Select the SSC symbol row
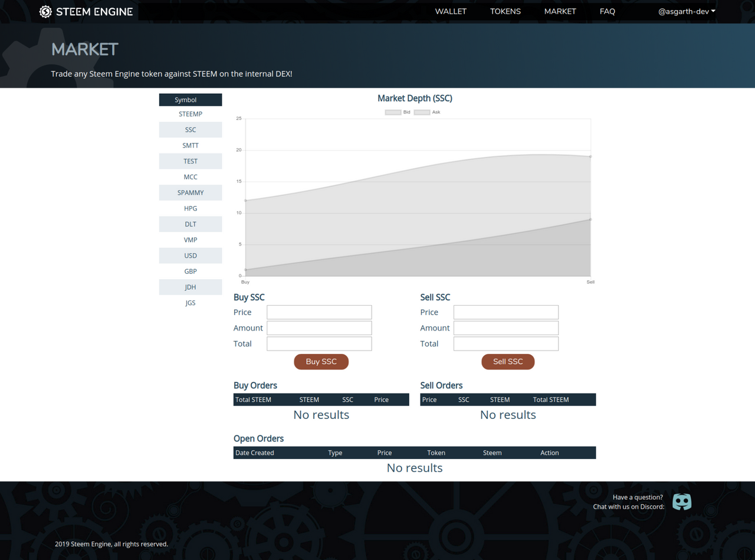 tap(191, 130)
